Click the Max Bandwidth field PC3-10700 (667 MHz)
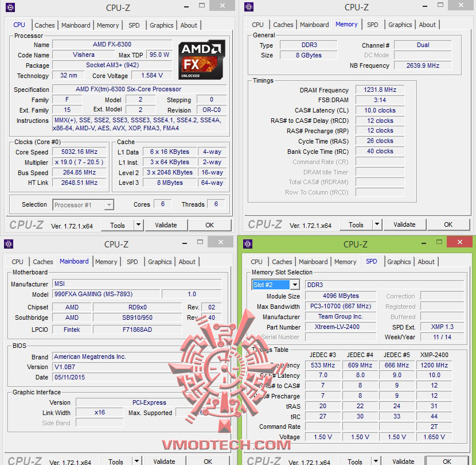Screen dimensions: 476x465 click(340, 306)
